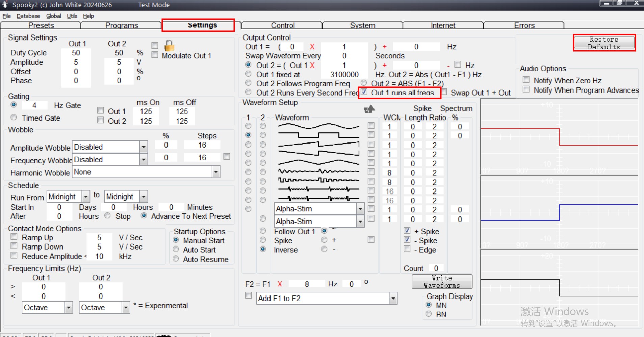Screen dimensions: 644x337
Task: Open the Database menu
Action: pos(28,16)
